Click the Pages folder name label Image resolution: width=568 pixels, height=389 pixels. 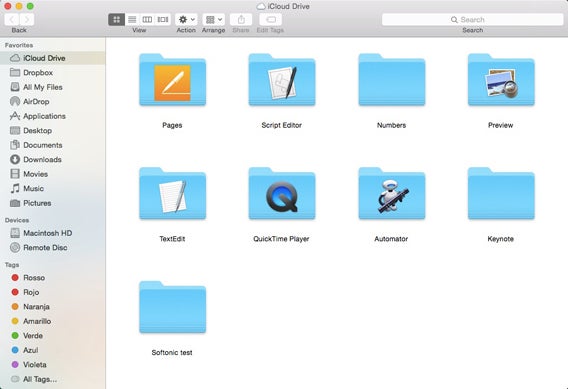point(172,125)
